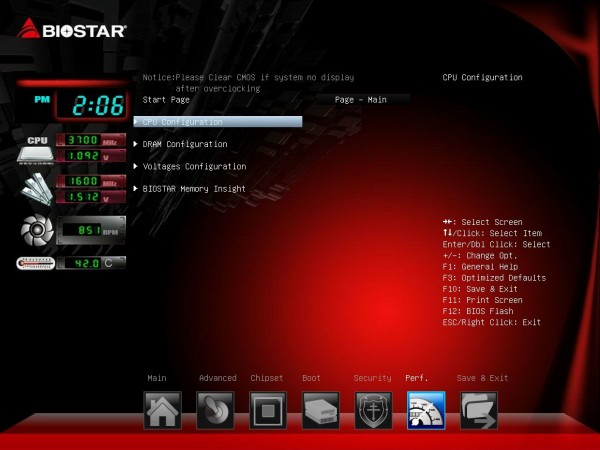Viewport: 600px width, 450px height.
Task: Click the Clear CMOS notice text
Action: click(248, 83)
